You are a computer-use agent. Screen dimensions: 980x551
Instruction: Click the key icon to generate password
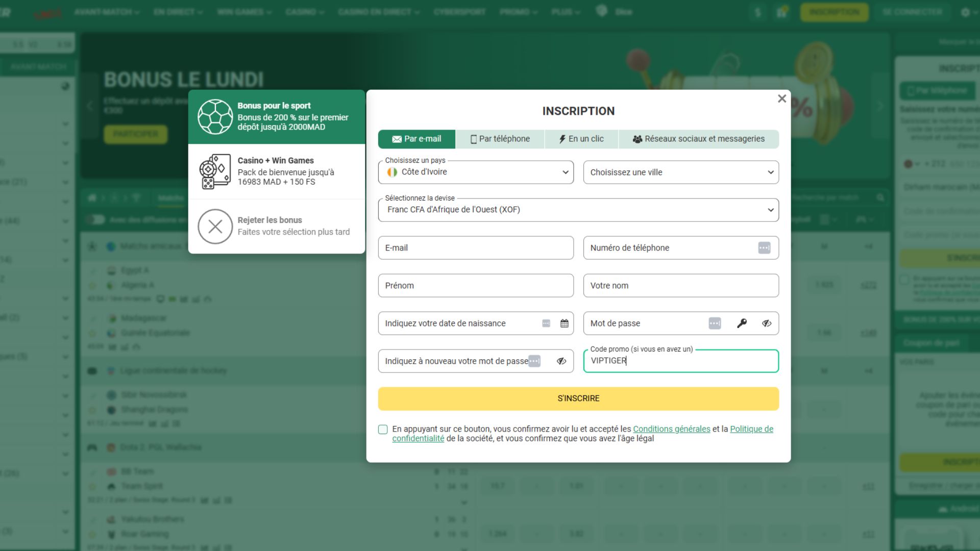742,323
